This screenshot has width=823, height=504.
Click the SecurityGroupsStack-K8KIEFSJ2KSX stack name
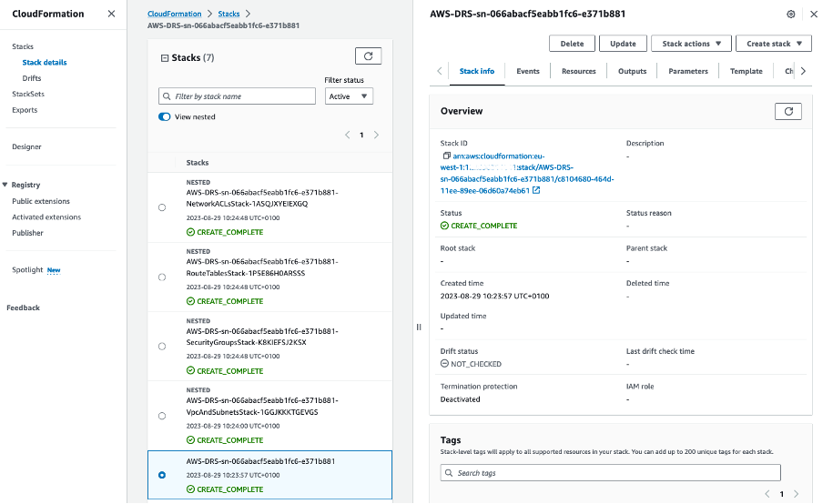pos(262,337)
